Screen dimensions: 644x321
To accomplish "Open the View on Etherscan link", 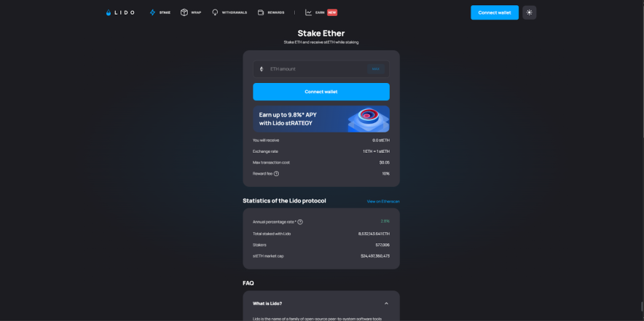I will click(383, 201).
